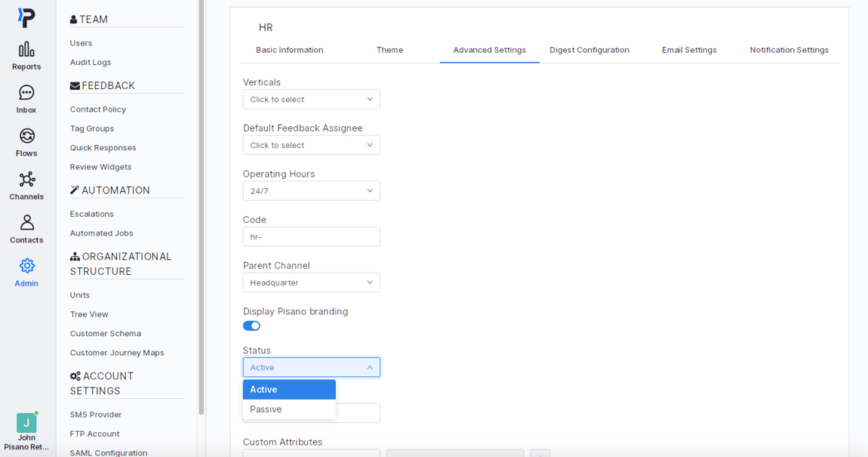Open SAML Configuration settings

click(108, 452)
